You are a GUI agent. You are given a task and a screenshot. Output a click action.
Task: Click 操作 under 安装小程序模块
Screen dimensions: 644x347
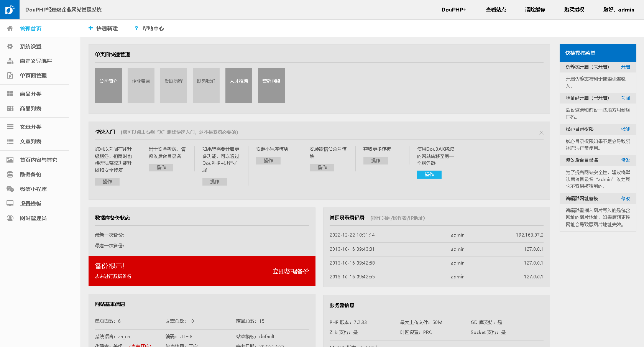(x=268, y=161)
